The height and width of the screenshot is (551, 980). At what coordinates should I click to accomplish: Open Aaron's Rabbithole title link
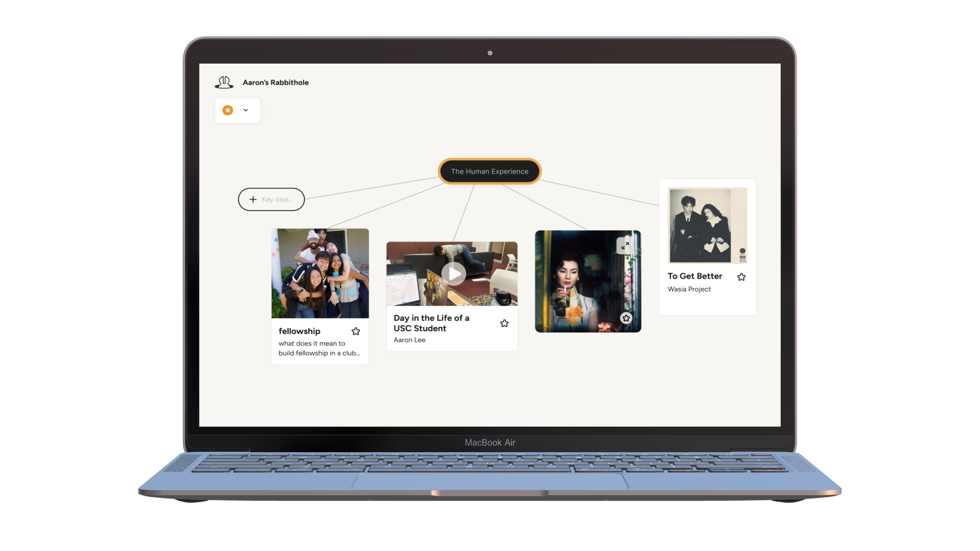(x=276, y=82)
